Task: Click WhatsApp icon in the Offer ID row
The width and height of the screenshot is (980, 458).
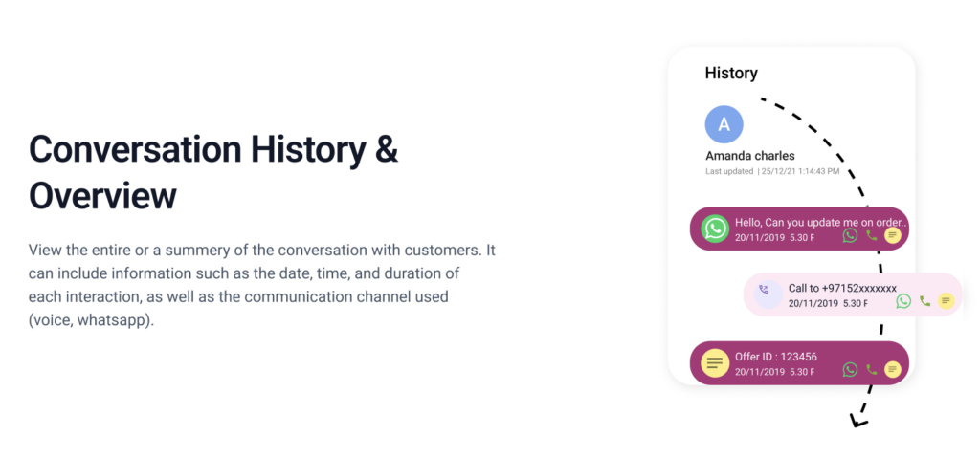Action: (850, 369)
